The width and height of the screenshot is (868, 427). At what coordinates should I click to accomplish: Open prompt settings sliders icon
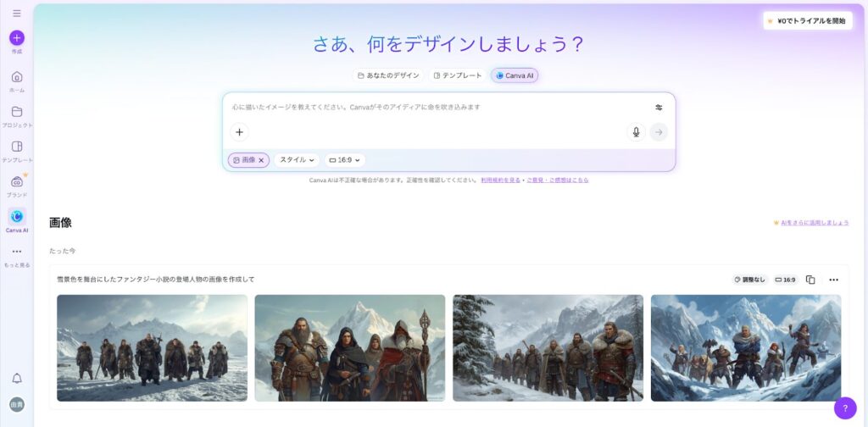click(659, 108)
